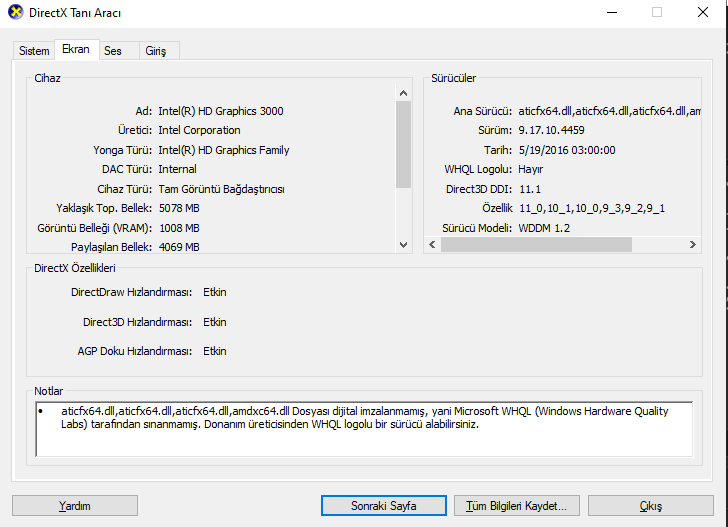
Task: Close the DirectX Tanı Aracı window
Action: click(x=703, y=13)
